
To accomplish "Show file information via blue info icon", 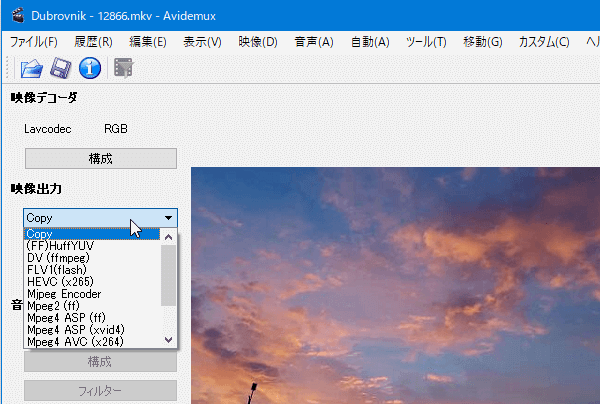I will tap(90, 68).
